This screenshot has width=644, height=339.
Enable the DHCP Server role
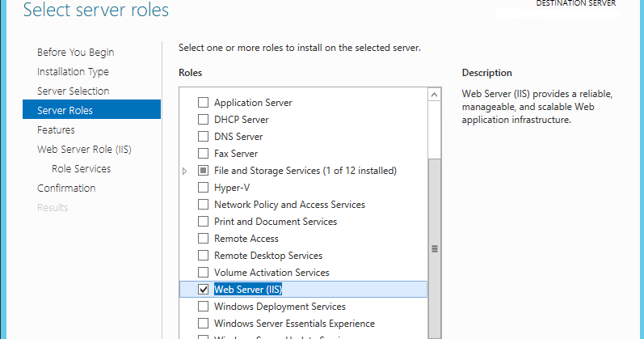[x=204, y=120]
